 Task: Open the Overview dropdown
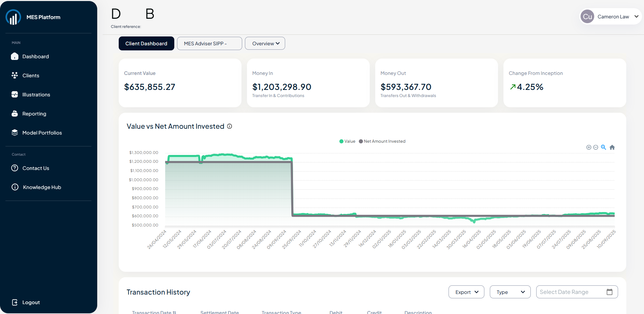pos(265,44)
